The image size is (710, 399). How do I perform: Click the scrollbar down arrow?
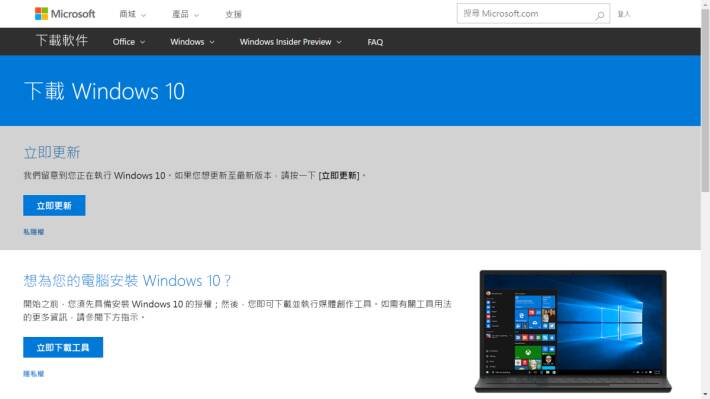pyautogui.click(x=705, y=395)
